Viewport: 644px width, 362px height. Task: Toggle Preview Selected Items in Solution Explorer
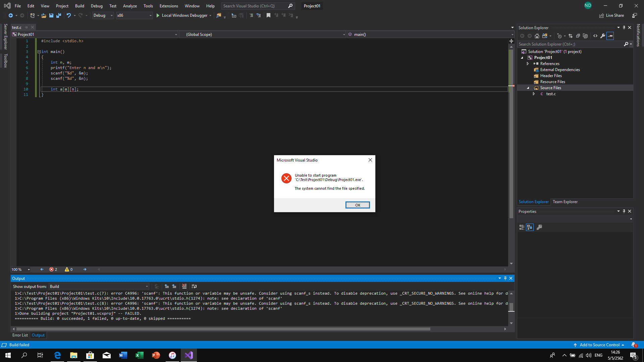(x=610, y=36)
